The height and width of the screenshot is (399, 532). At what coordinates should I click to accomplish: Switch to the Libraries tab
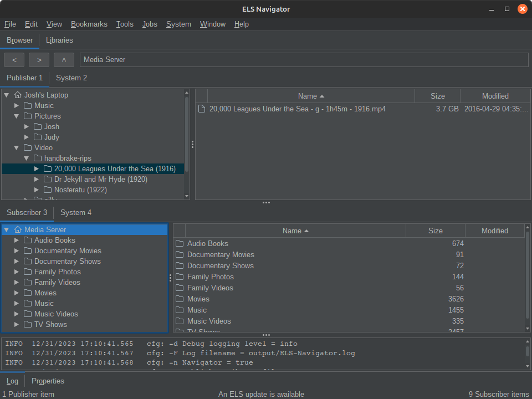59,40
